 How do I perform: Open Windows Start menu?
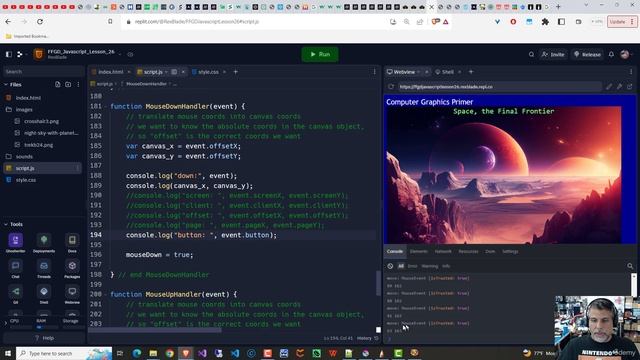click(x=8, y=353)
